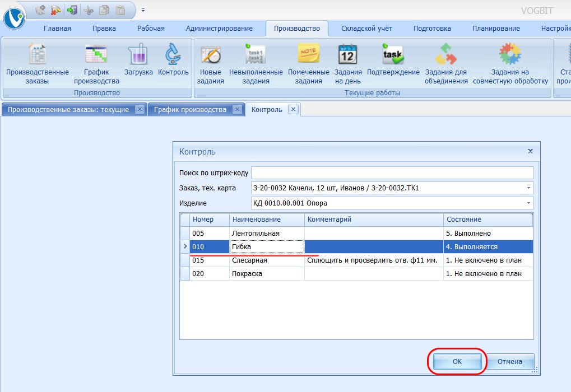
Task: Click the Поиск по штрих-коду field
Action: pyautogui.click(x=392, y=173)
